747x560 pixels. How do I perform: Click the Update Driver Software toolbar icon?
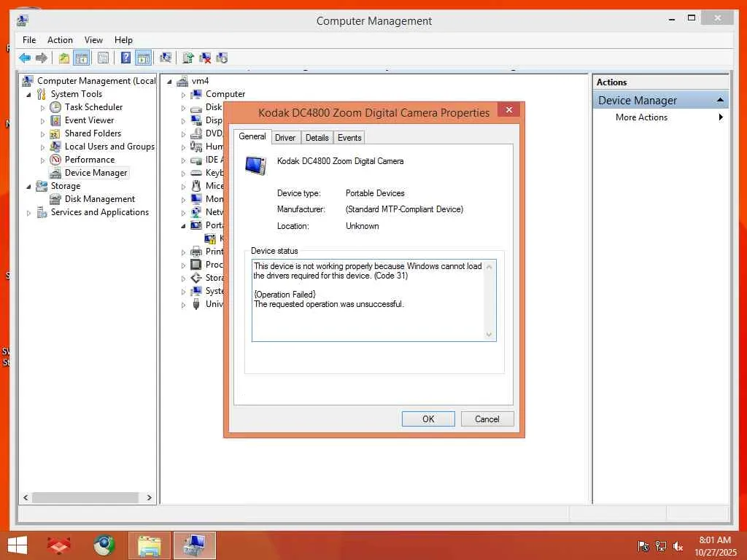[187, 58]
